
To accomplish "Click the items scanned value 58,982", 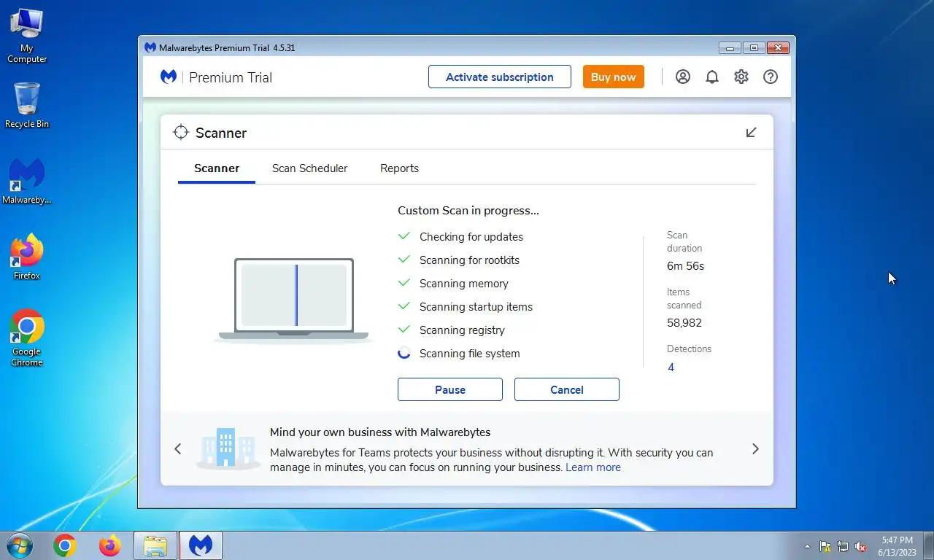I will tap(684, 323).
